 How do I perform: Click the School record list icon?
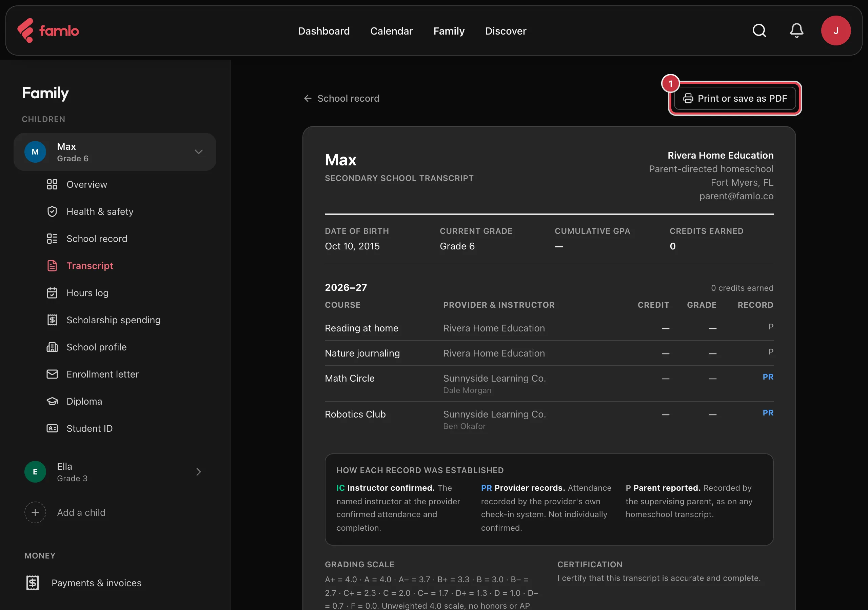pos(52,239)
